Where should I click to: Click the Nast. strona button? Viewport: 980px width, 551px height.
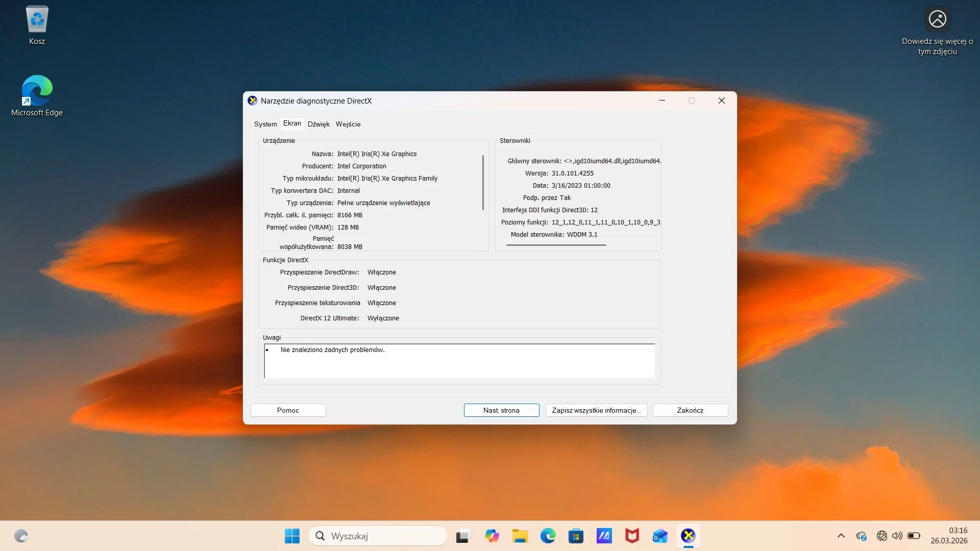point(501,410)
